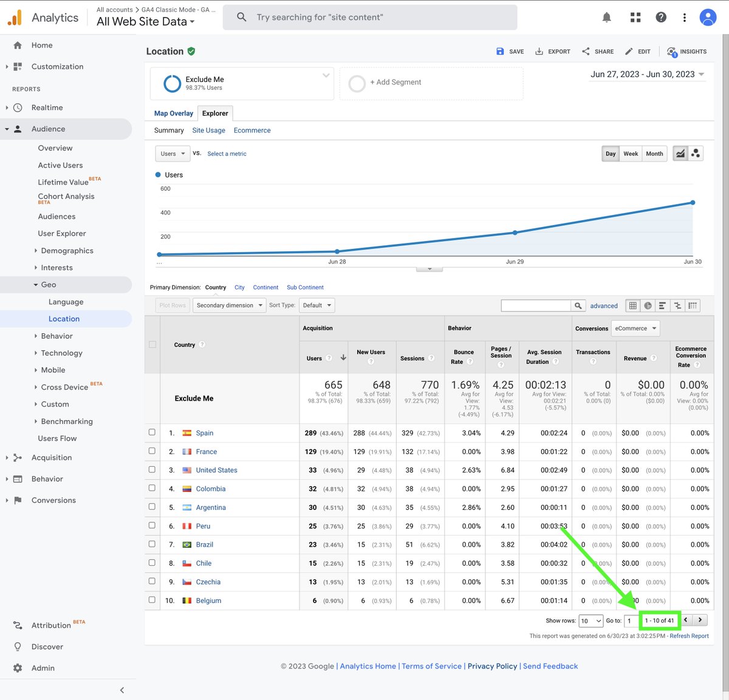Open the eCommerce conversions dropdown
Screen dimensions: 729x700
[635, 328]
